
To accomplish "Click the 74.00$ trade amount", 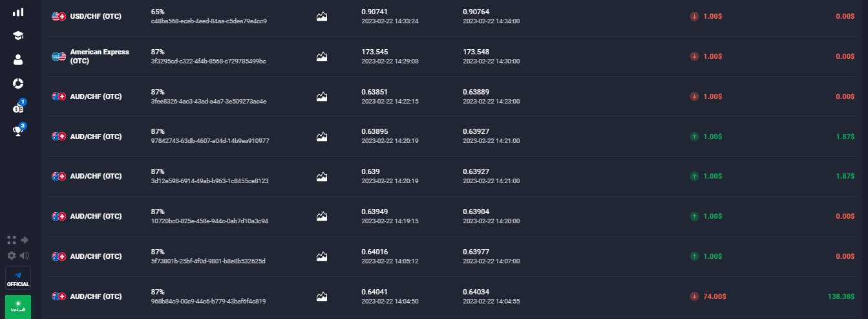I will click(715, 296).
